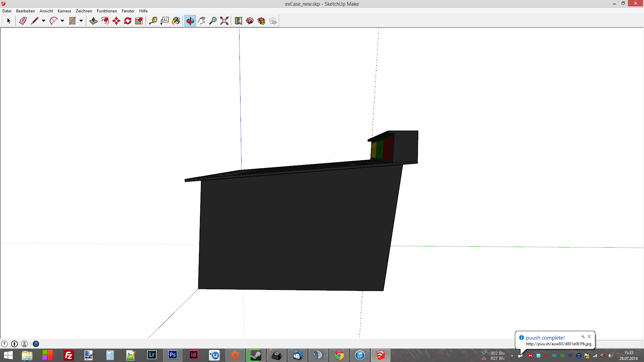The width and height of the screenshot is (644, 362).
Task: Select the Eraser tool
Action: [23, 21]
